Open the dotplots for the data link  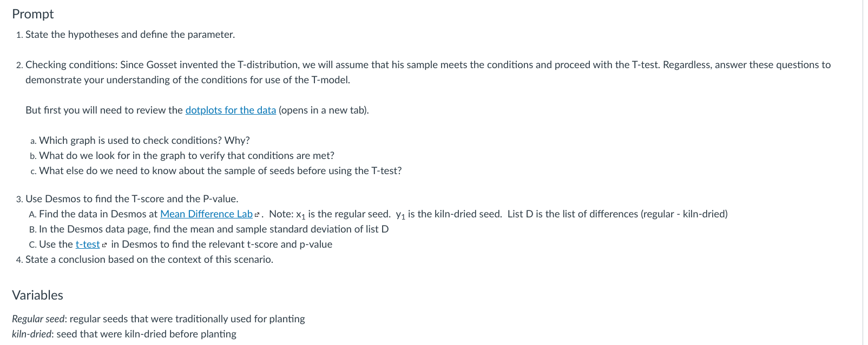tap(231, 110)
